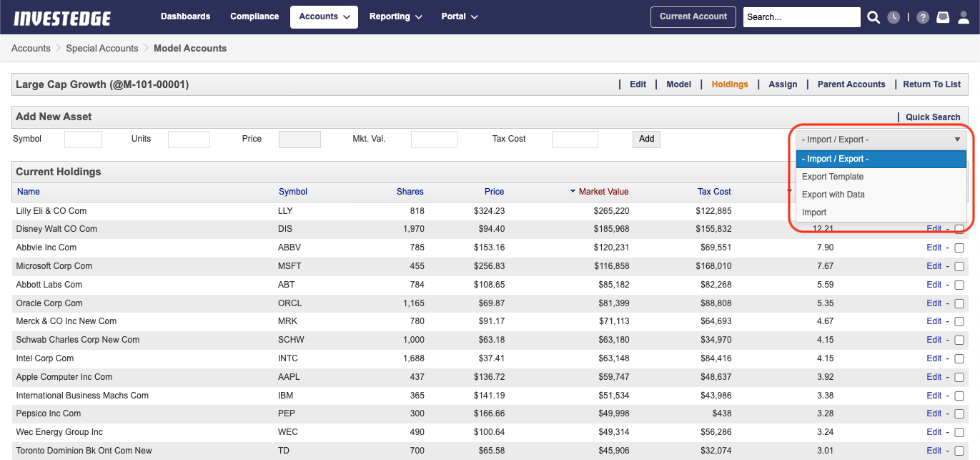This screenshot has height=460, width=980.
Task: Edit the Microsoft Corp Com holding
Action: tap(934, 266)
